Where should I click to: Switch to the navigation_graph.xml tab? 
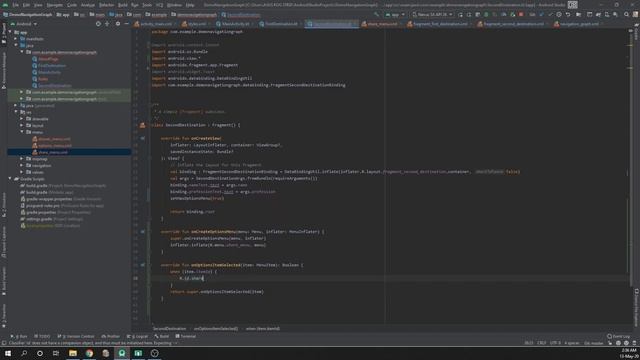[579, 24]
